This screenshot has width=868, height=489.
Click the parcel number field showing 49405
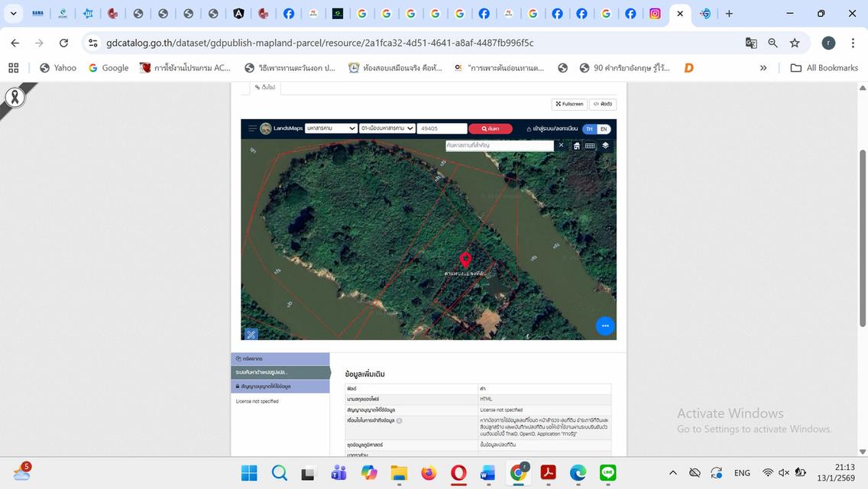pos(442,128)
